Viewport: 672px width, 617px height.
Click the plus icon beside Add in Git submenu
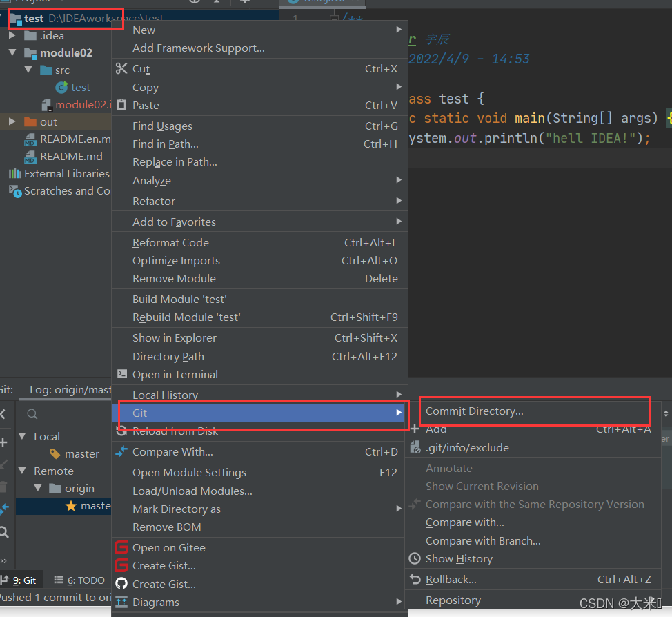[415, 429]
